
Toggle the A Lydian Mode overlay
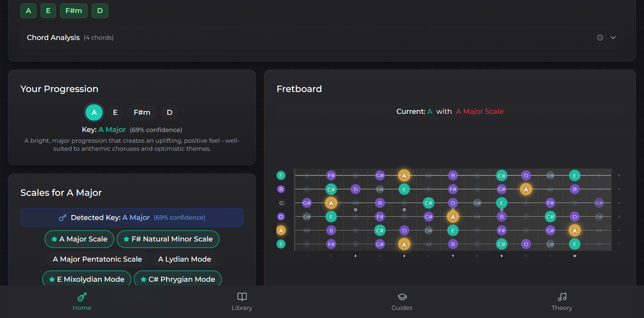tap(184, 259)
